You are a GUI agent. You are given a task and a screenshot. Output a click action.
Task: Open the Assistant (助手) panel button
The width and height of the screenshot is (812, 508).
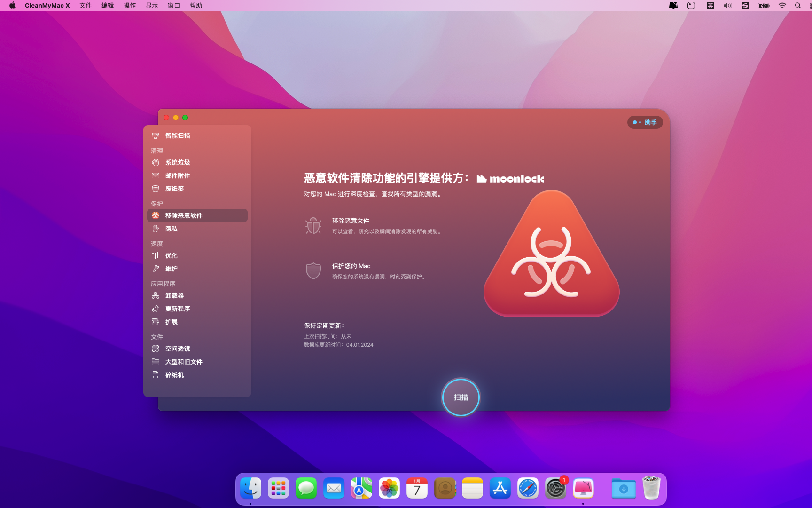point(645,122)
